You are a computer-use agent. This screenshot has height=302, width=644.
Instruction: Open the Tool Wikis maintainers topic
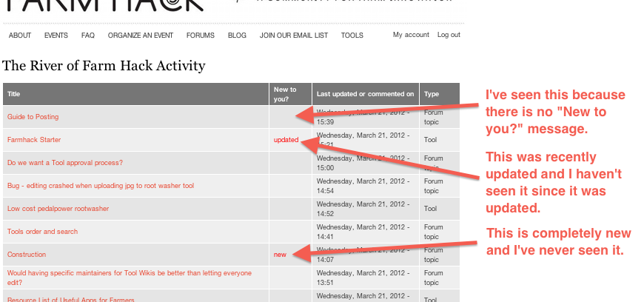[129, 273]
